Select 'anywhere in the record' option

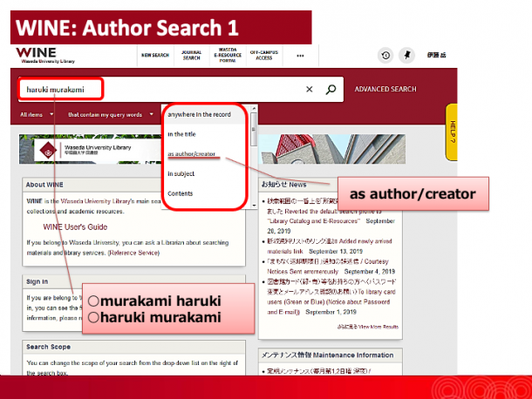click(199, 115)
